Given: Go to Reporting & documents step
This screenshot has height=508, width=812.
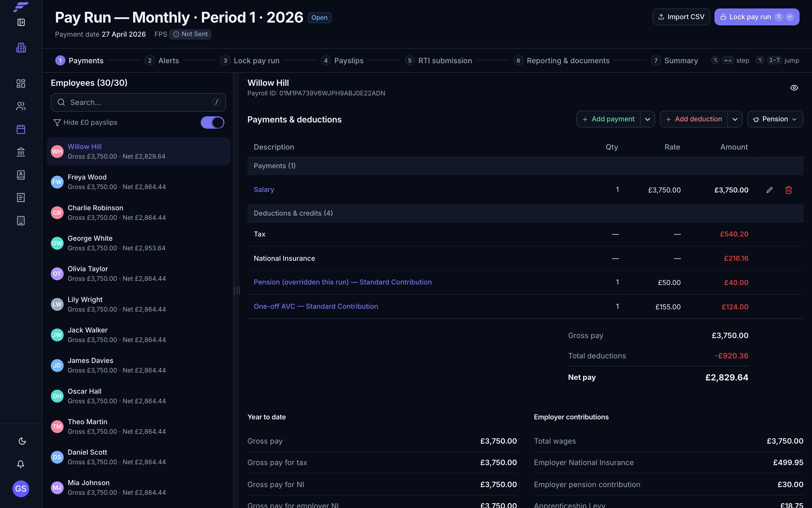Looking at the screenshot, I should point(561,60).
